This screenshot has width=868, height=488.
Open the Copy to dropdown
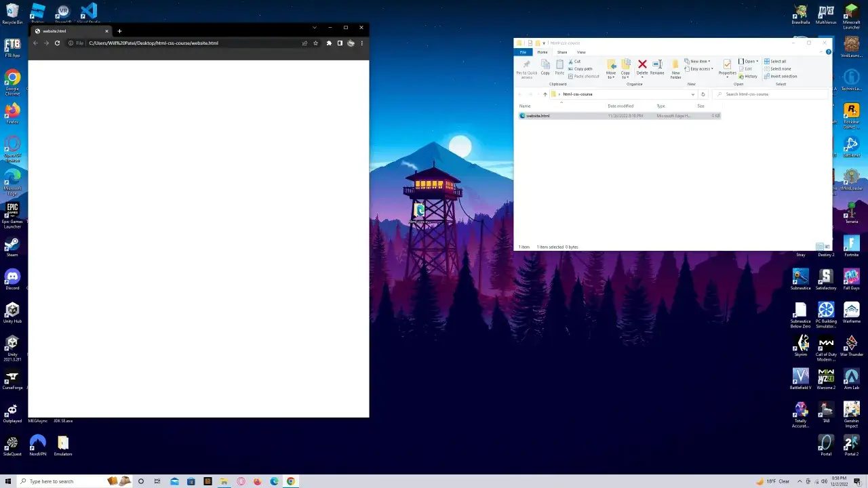click(625, 69)
